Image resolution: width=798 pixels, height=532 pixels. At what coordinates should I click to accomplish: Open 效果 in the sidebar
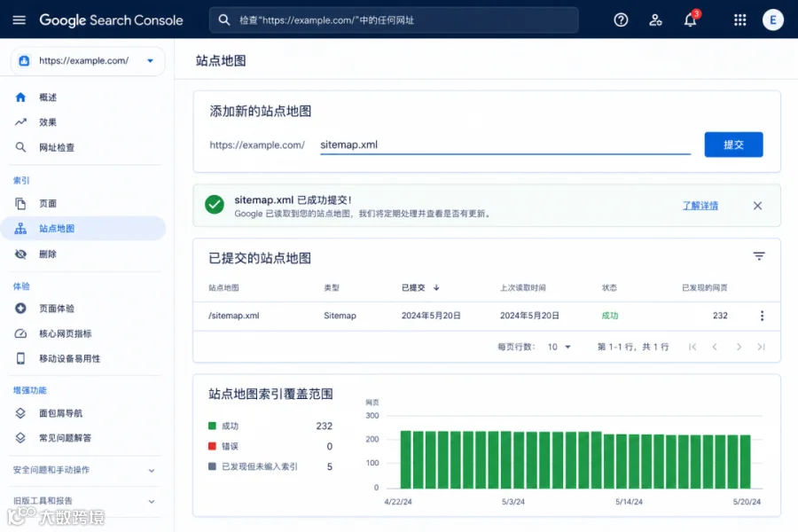(x=48, y=122)
